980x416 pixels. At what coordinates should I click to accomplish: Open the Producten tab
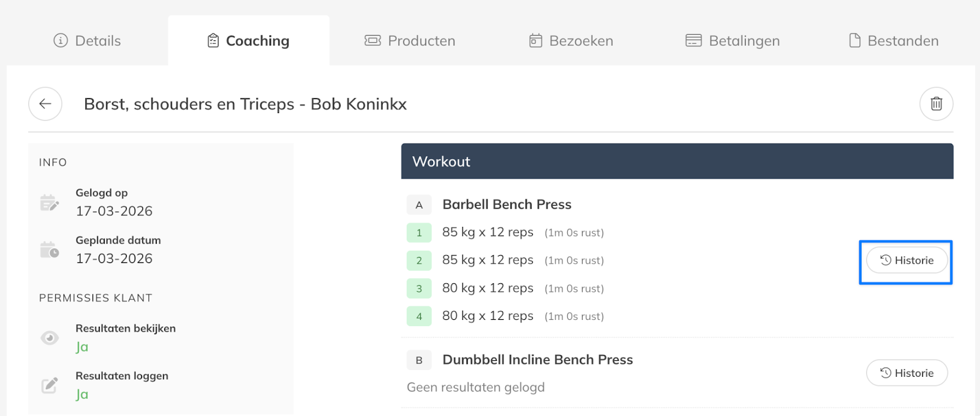coord(410,41)
